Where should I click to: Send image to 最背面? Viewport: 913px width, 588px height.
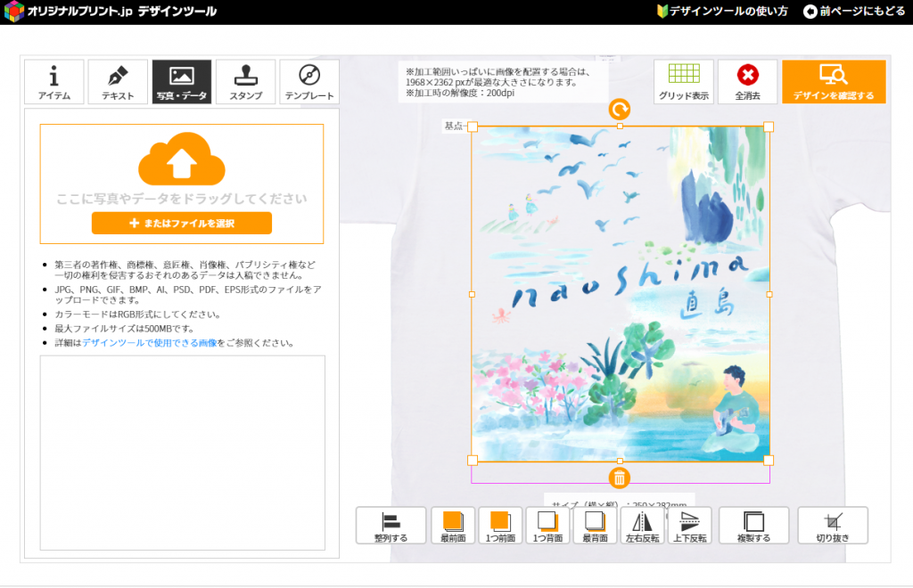595,526
